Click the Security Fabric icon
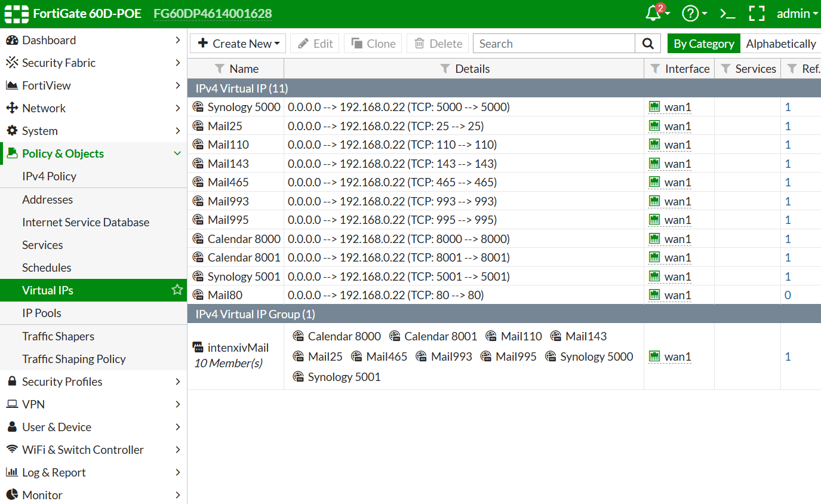 tap(11, 63)
